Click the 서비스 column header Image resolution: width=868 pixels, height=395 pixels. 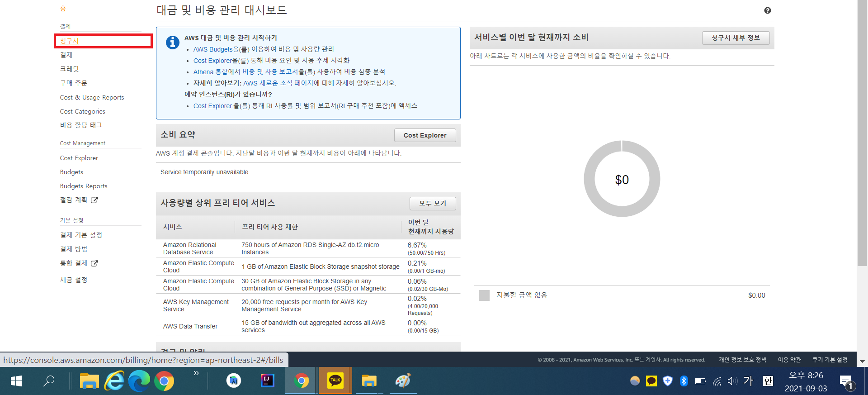173,227
